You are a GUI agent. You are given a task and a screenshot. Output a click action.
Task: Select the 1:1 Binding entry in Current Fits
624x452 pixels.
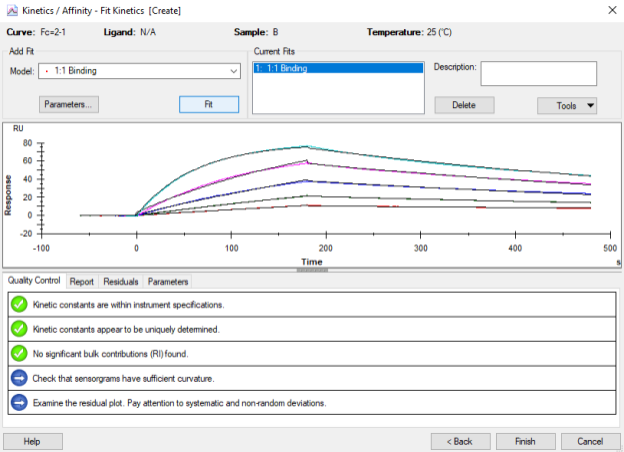(x=338, y=68)
